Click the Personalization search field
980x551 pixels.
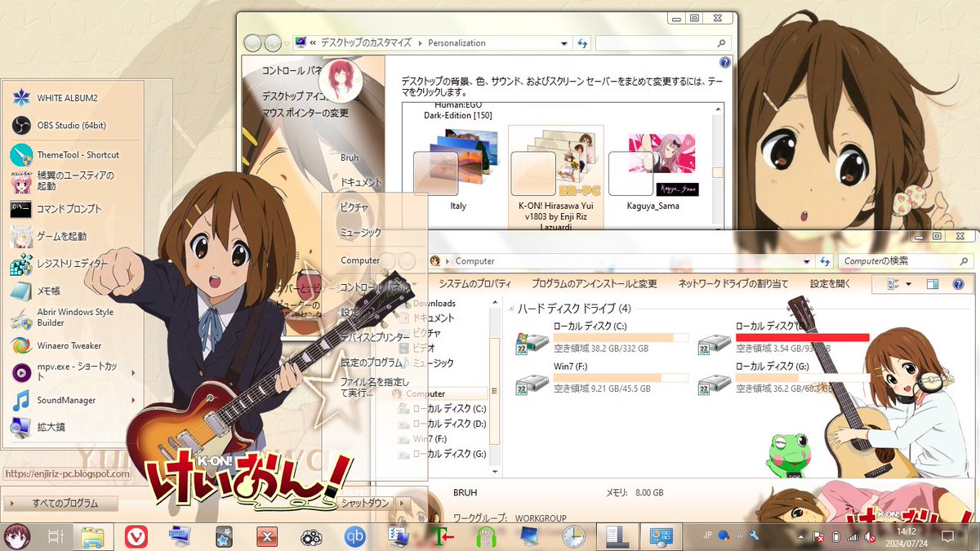pyautogui.click(x=661, y=42)
